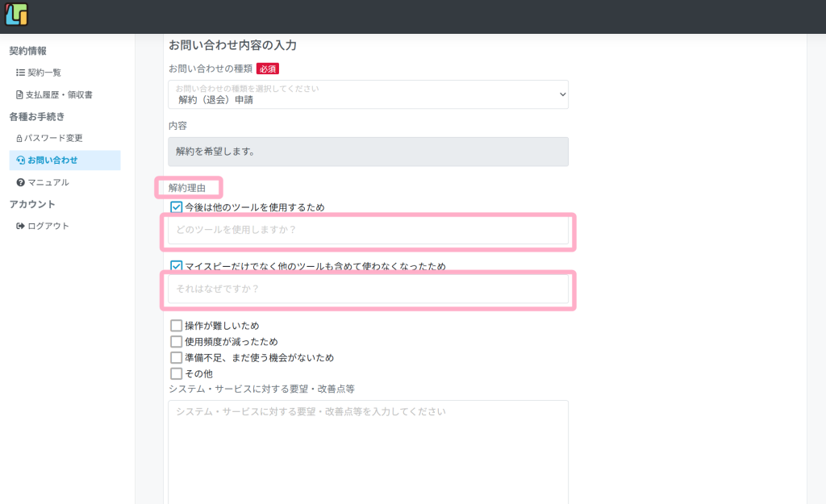Click the question mark icon beside マニュアル
This screenshot has width=826, height=504.
pyautogui.click(x=20, y=182)
